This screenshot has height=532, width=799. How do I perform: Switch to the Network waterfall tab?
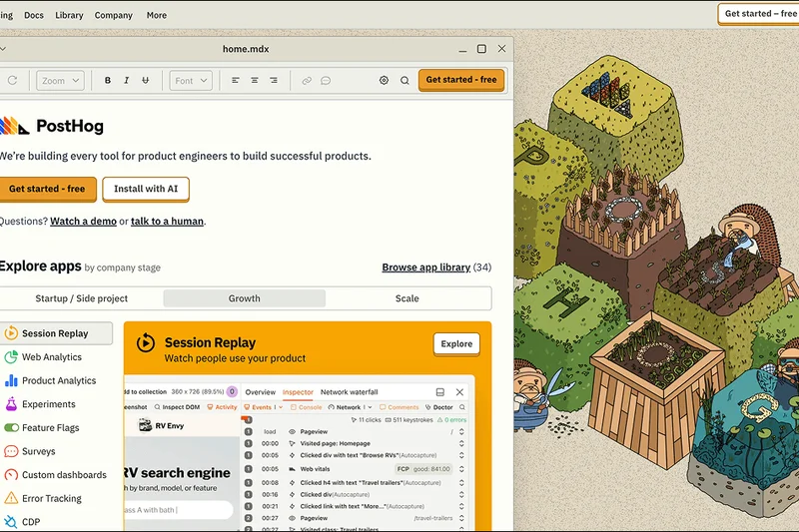coord(349,392)
